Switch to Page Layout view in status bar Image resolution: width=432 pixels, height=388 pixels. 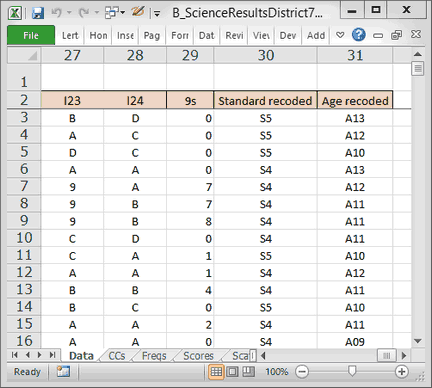click(233, 372)
